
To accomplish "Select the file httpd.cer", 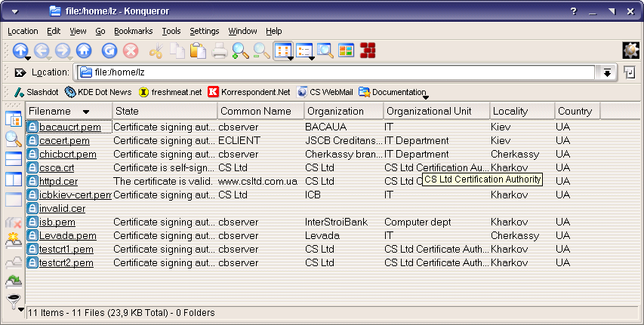I will [58, 182].
